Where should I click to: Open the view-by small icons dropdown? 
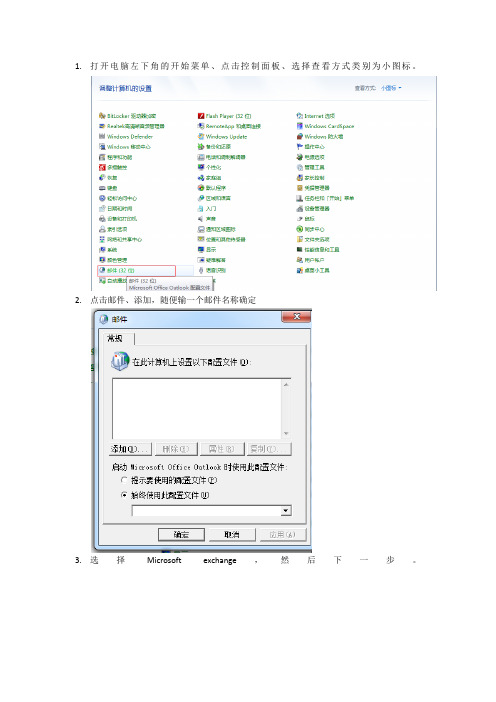391,88
